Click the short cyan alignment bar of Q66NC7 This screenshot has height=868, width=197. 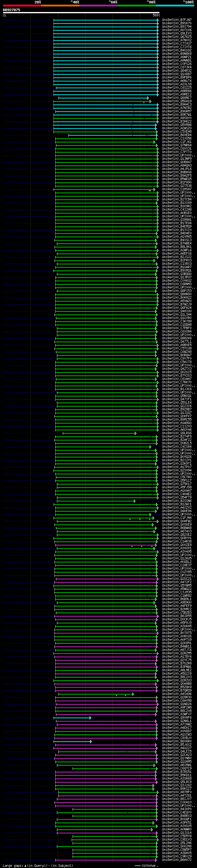pyautogui.click(x=103, y=98)
